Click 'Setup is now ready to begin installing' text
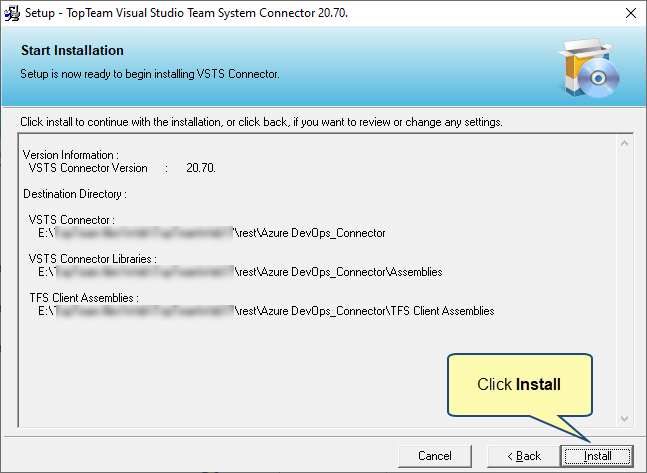The width and height of the screenshot is (647, 473). tap(150, 74)
